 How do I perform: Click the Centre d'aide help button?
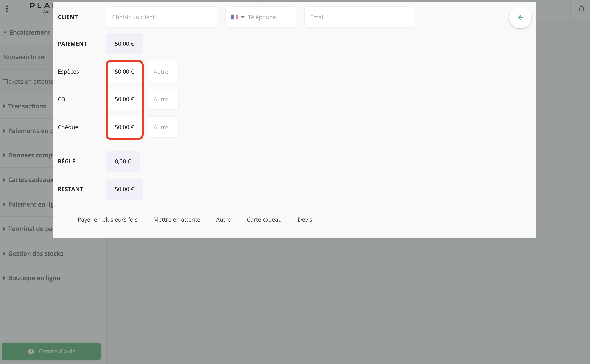51,351
